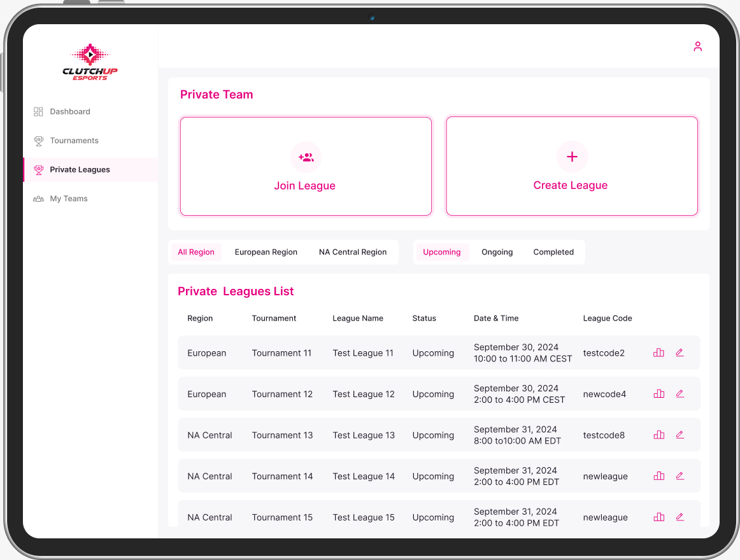Open the user profile icon
The height and width of the screenshot is (560, 740).
[x=697, y=46]
